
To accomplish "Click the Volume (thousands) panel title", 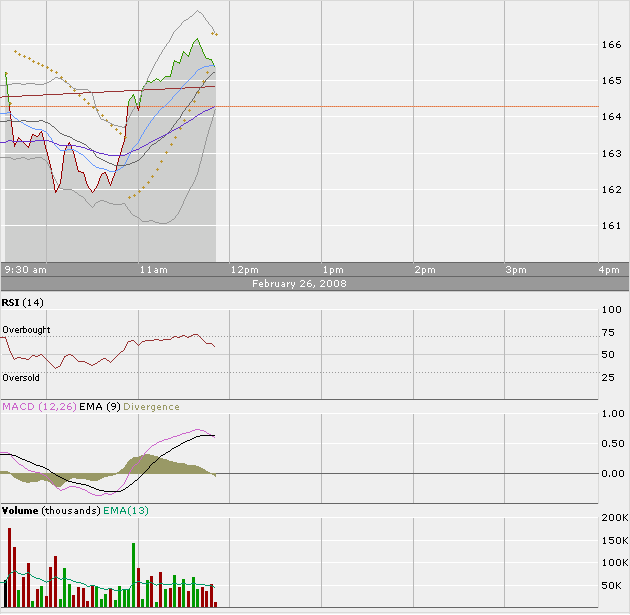I will (50, 511).
